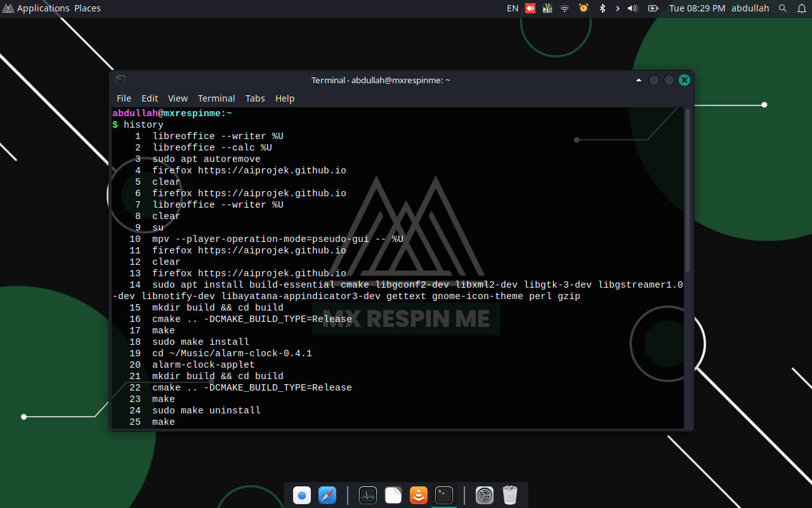
Task: Open the Wi-Fi network indicator
Action: [x=565, y=8]
